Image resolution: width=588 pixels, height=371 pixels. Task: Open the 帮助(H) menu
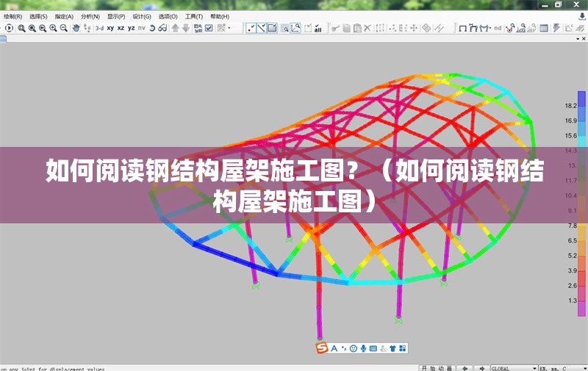[220, 16]
